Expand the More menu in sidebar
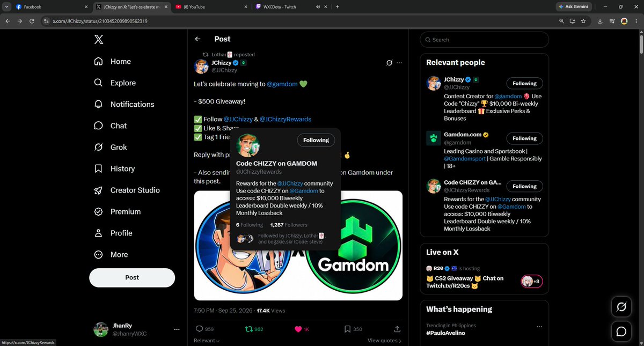 (x=111, y=254)
